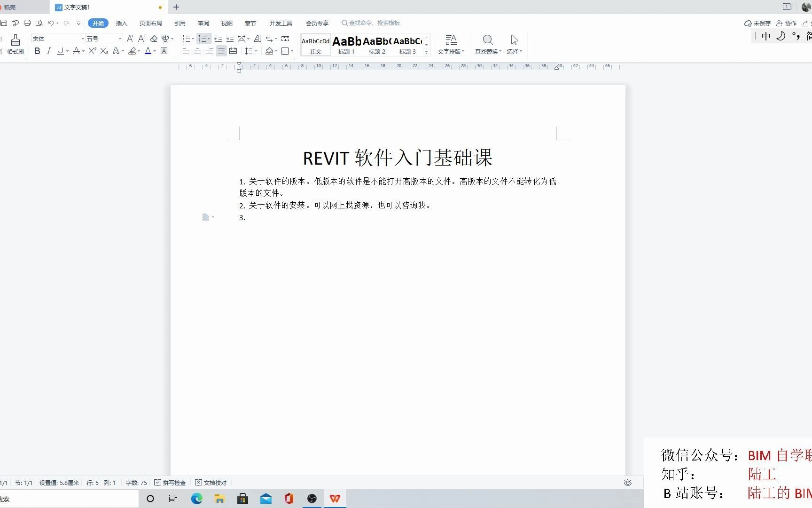Apply superscript X² formatting
The width and height of the screenshot is (812, 508).
pos(93,51)
